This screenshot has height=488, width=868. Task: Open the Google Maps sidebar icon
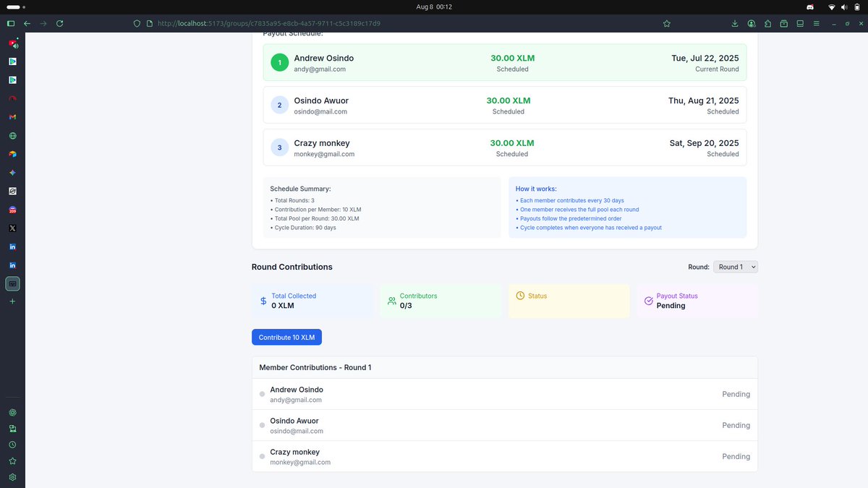pos(12,153)
